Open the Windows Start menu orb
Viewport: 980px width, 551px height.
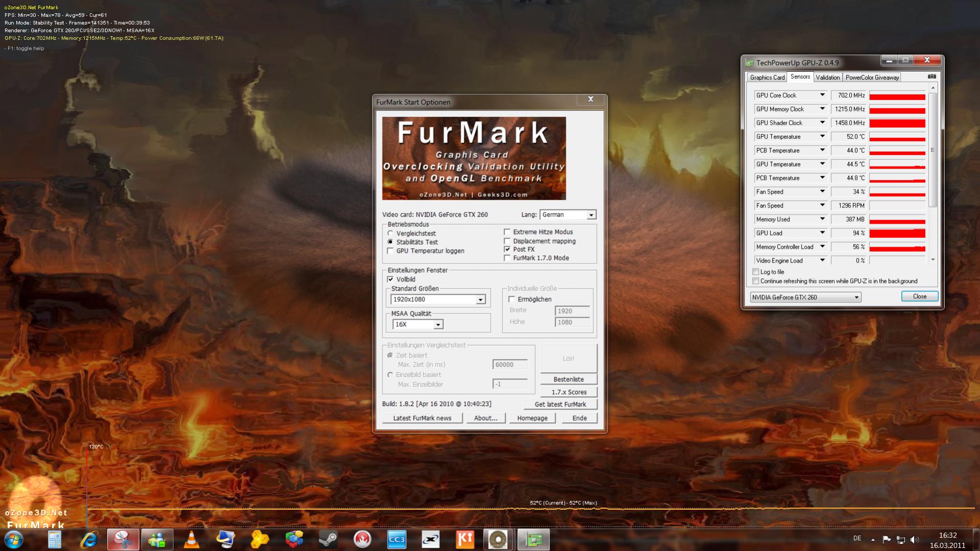tap(14, 539)
